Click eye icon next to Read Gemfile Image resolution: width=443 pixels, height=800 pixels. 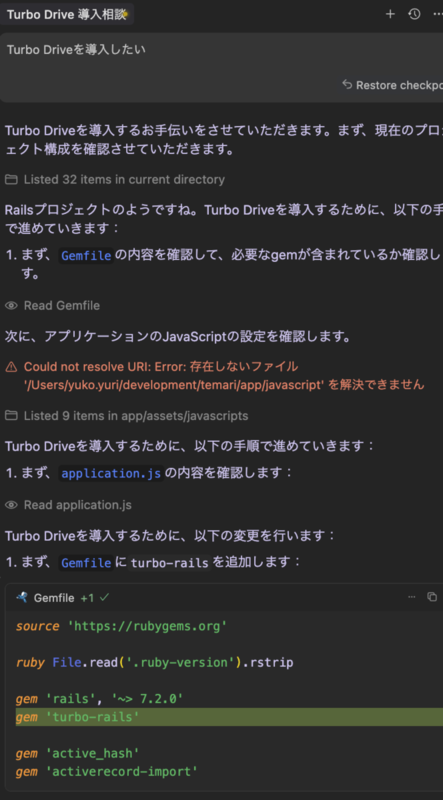coord(11,306)
